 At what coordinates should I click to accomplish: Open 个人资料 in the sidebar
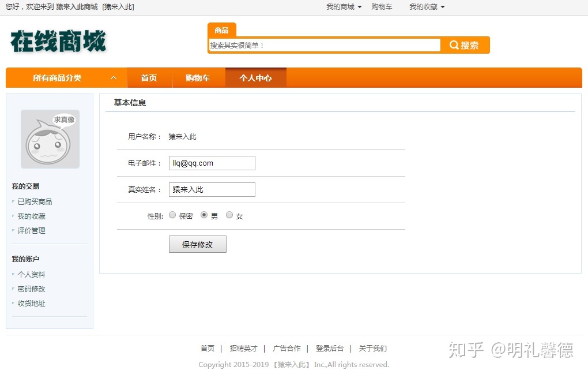(x=32, y=275)
